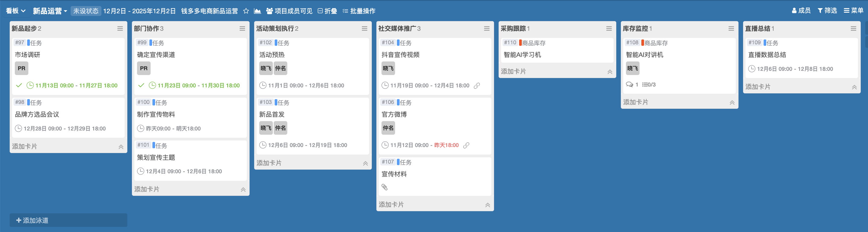868x232 pixels.
Task: Open the 社交媒体推广 list menu icon
Action: tap(487, 29)
